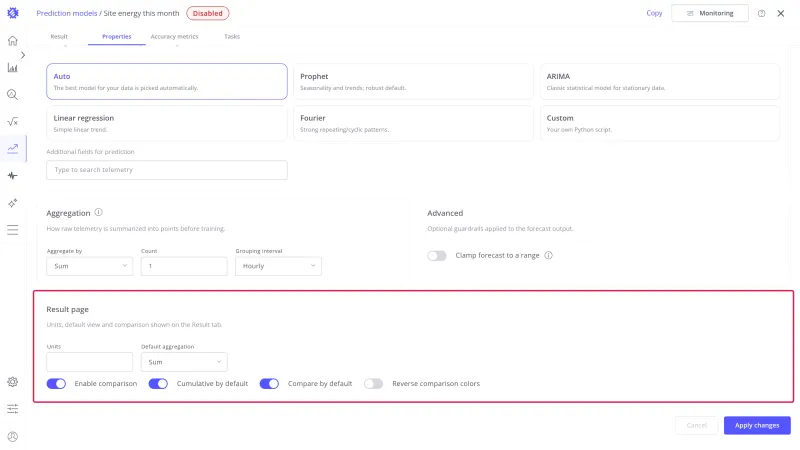This screenshot has height=450, width=800.
Task: Click 'Additional fields for prediction' label
Action: click(90, 152)
